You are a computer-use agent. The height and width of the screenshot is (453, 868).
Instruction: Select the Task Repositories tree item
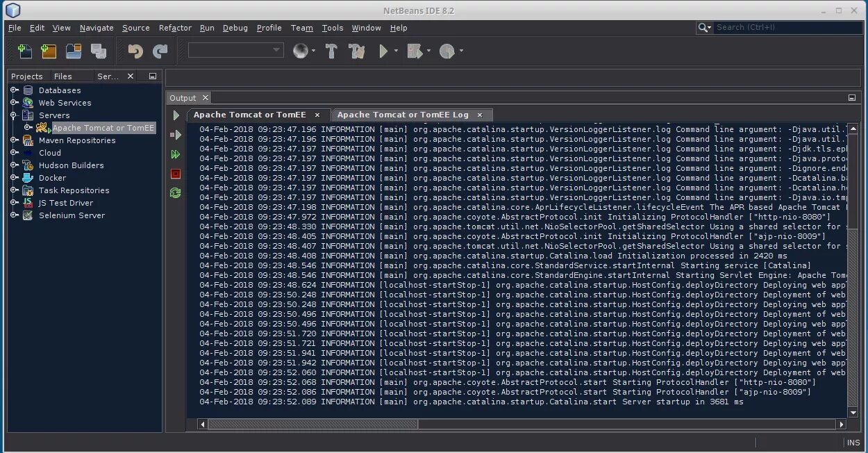pos(74,190)
